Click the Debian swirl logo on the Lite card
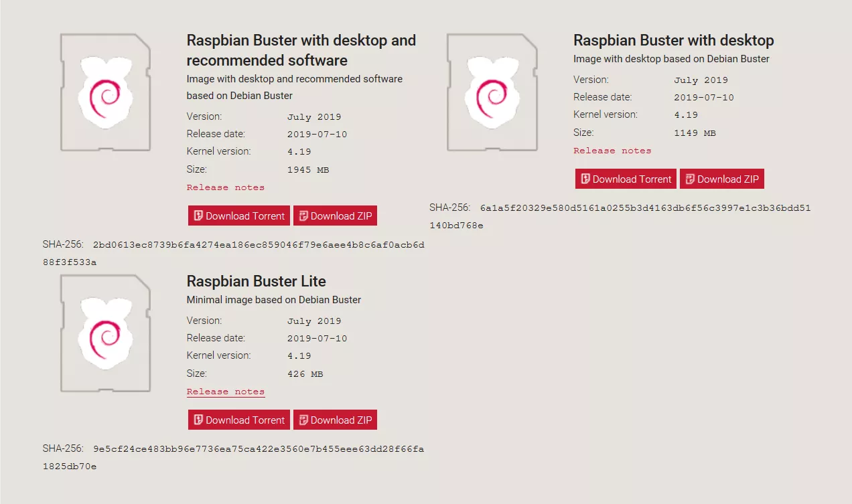Image resolution: width=852 pixels, height=504 pixels. [x=105, y=333]
